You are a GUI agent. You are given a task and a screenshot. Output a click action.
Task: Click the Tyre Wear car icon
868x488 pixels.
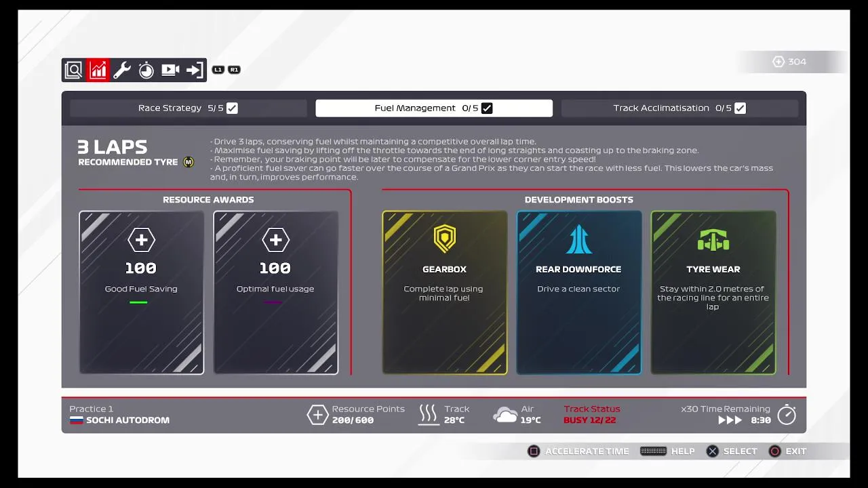point(713,240)
